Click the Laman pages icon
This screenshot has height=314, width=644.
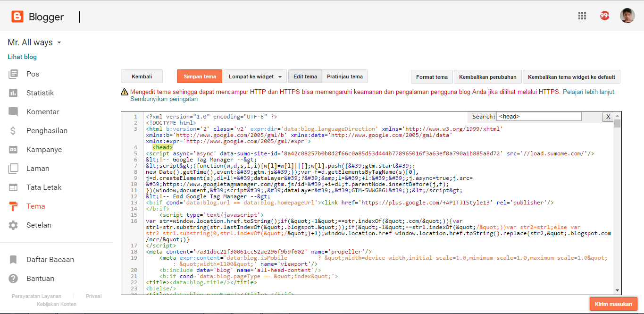pos(13,169)
